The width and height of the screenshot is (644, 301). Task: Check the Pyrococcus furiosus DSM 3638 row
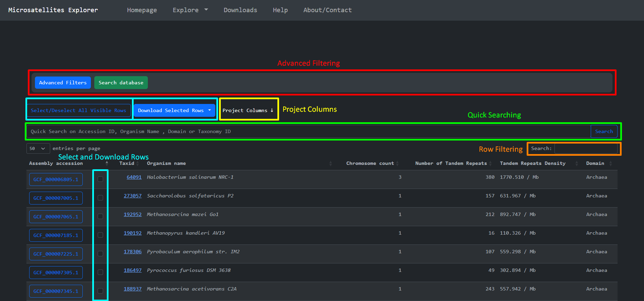click(100, 272)
